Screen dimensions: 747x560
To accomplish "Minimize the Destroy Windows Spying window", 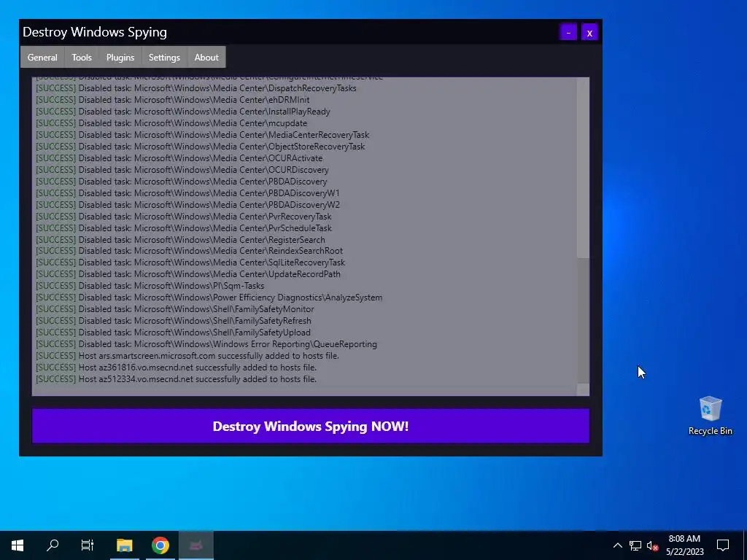I will pos(568,32).
